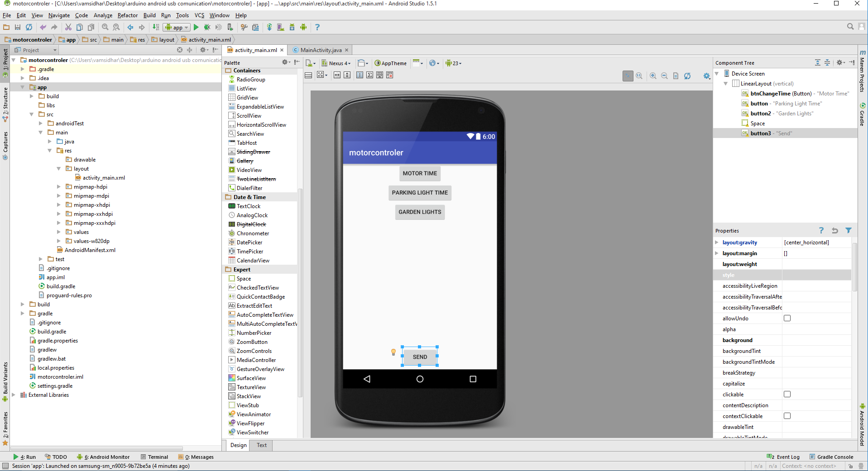868x471 pixels.
Task: Expand all in the Component Tree
Action: pos(818,62)
